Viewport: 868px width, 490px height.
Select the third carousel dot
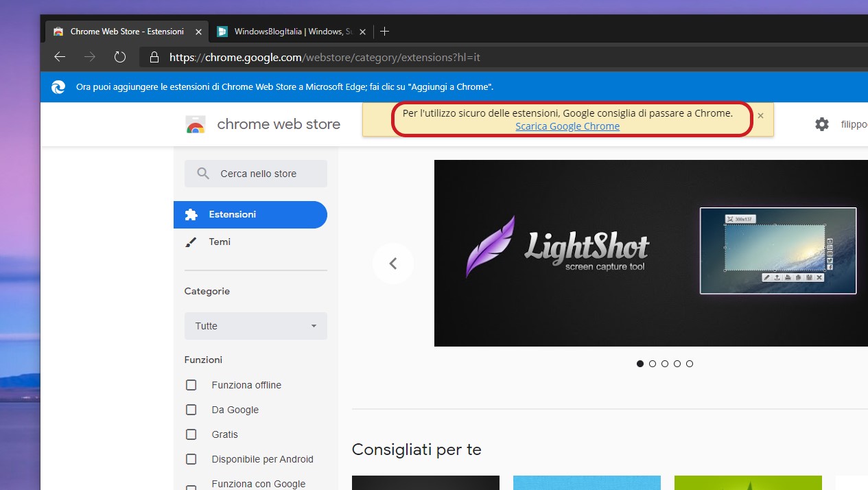(x=665, y=364)
